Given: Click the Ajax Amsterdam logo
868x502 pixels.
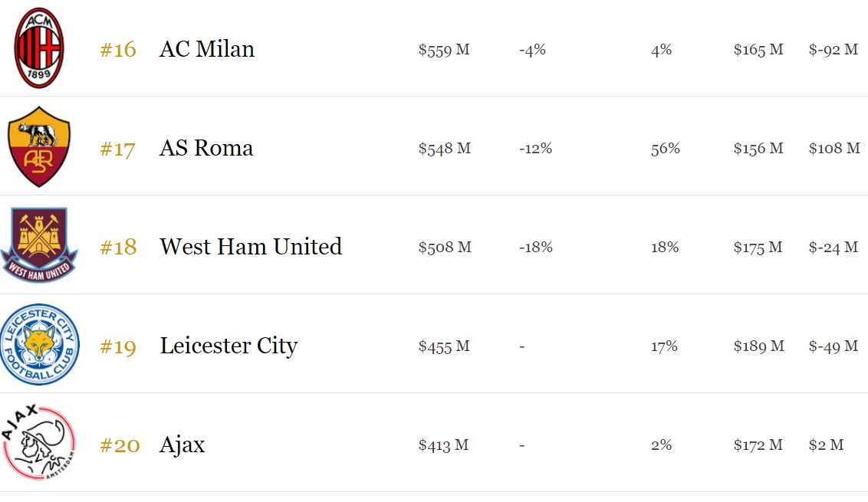Looking at the screenshot, I should coord(39,443).
